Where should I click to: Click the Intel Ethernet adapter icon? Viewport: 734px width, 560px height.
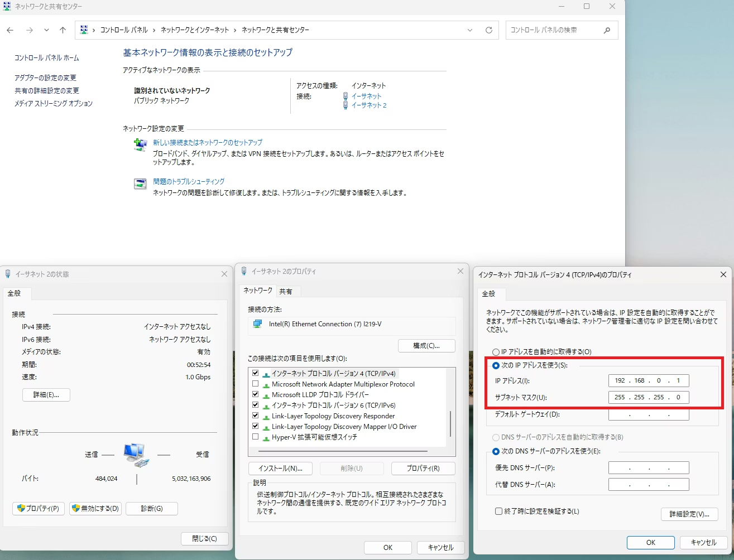point(258,324)
